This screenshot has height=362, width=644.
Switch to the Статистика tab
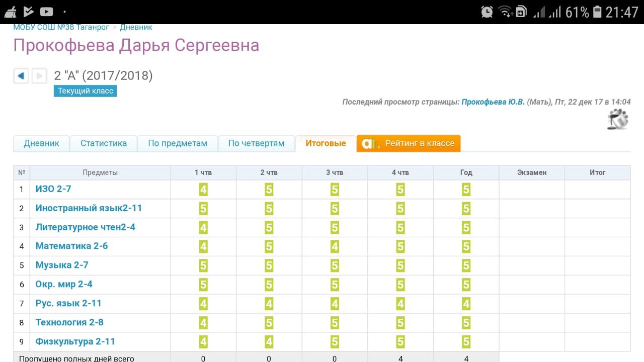point(104,143)
